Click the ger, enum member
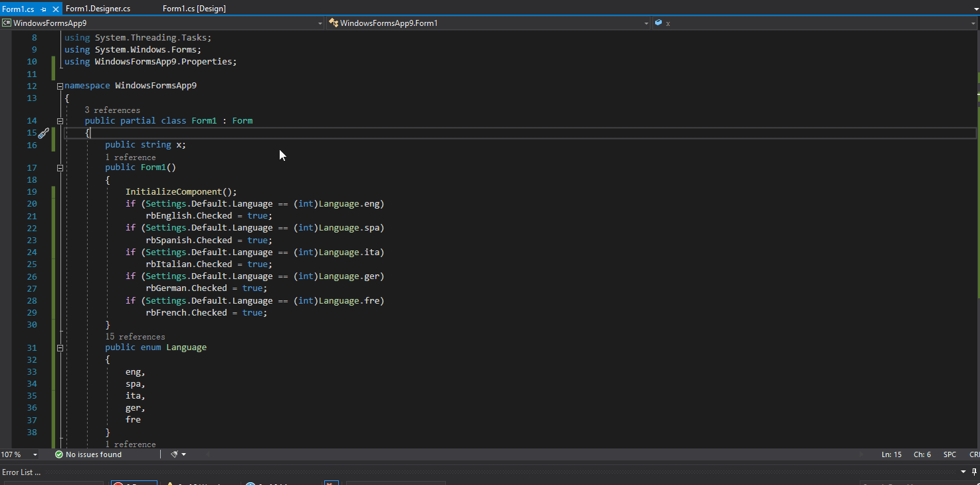This screenshot has height=485, width=980. click(136, 408)
